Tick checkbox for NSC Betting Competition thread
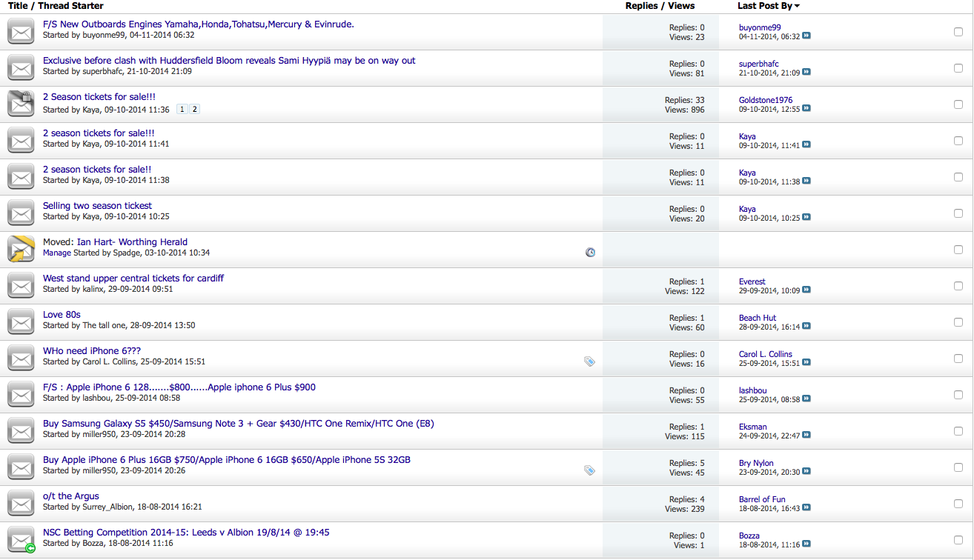This screenshot has width=974, height=560. (x=958, y=540)
